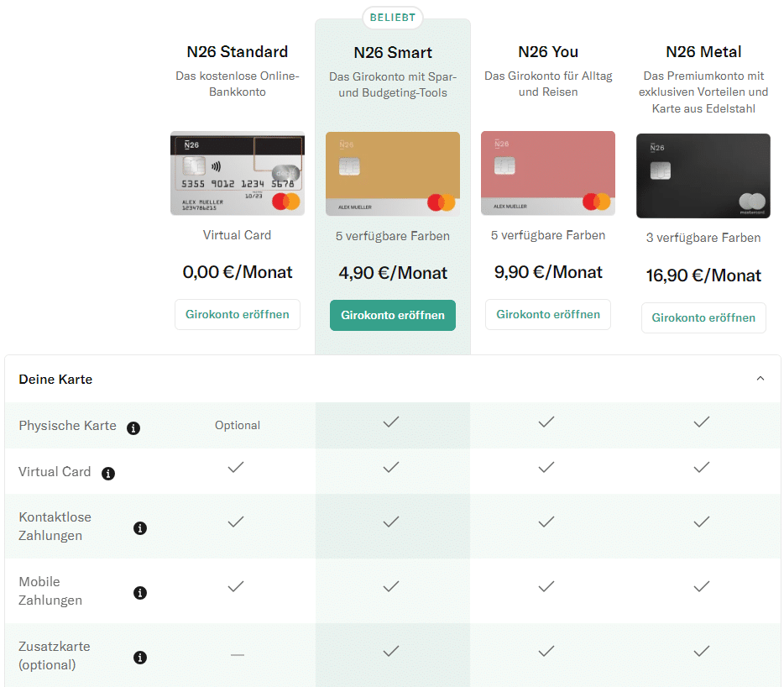Click N26 Metal checkmark in Virtual Card row
Screen dimensions: 784x687
[702, 467]
